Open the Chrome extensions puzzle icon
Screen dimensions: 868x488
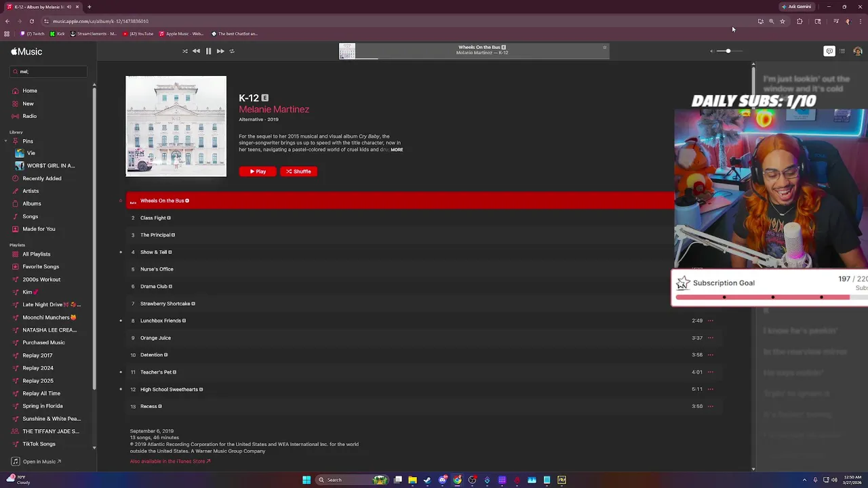point(800,21)
